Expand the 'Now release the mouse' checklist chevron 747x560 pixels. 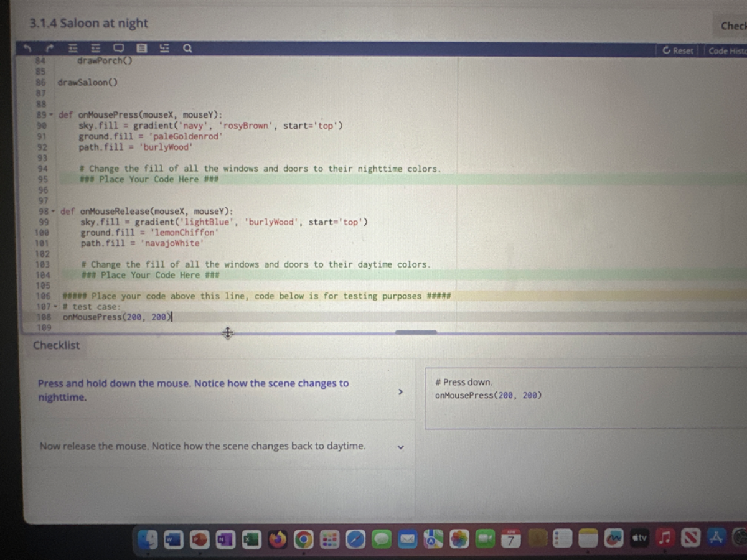pos(401,446)
